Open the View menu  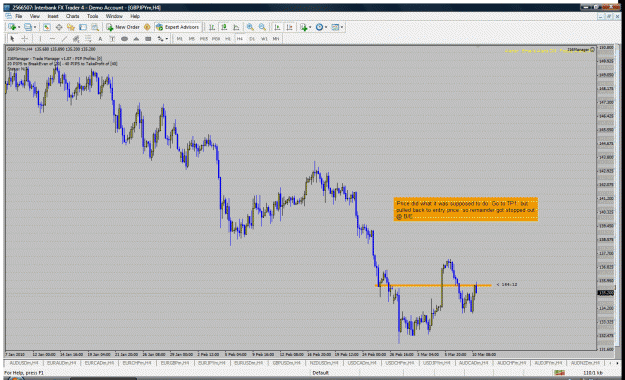(x=35, y=16)
